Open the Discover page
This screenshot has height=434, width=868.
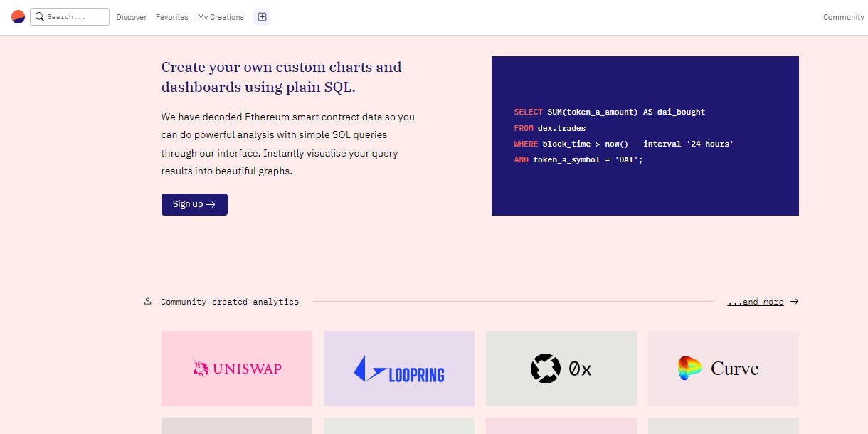click(x=132, y=17)
